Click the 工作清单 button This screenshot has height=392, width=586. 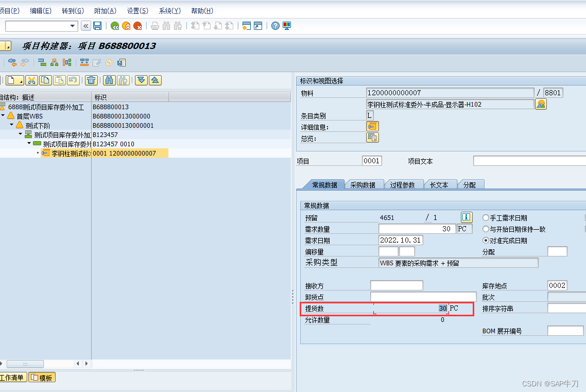coord(13,378)
